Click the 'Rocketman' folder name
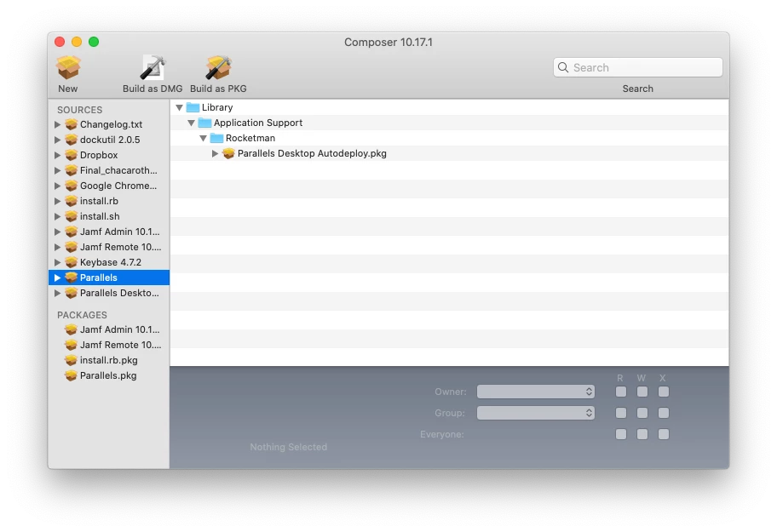Image resolution: width=777 pixels, height=532 pixels. 250,138
